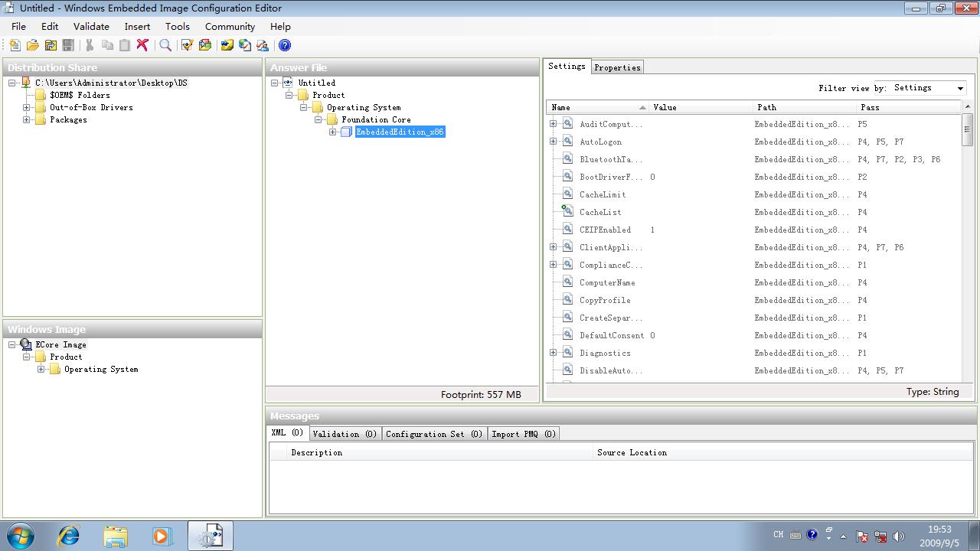980x551 pixels.
Task: Show hidden tray icons arrow
Action: 843,536
